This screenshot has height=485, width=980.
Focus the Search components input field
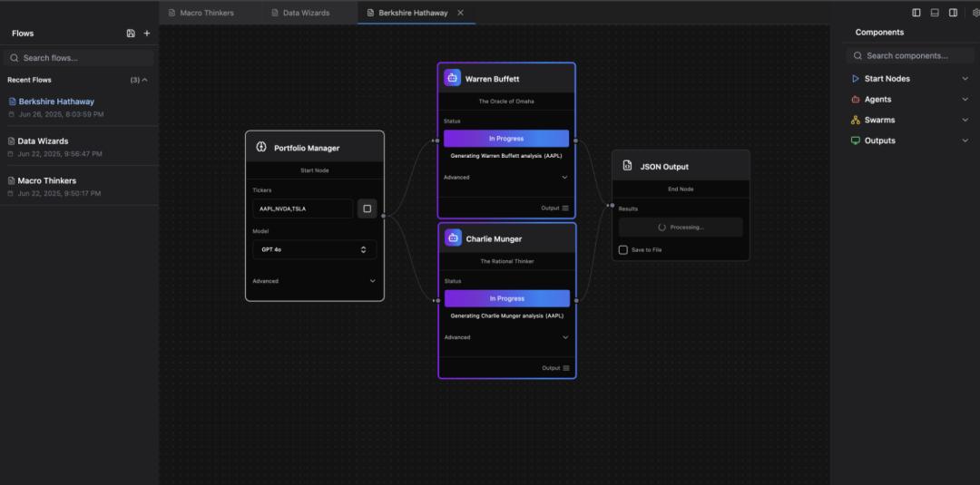(x=910, y=55)
